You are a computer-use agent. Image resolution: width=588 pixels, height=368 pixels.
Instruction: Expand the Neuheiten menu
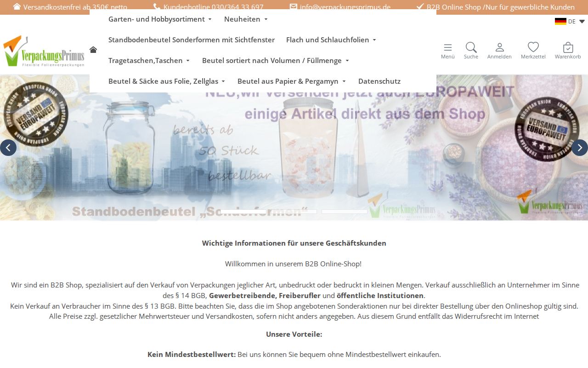coord(246,19)
